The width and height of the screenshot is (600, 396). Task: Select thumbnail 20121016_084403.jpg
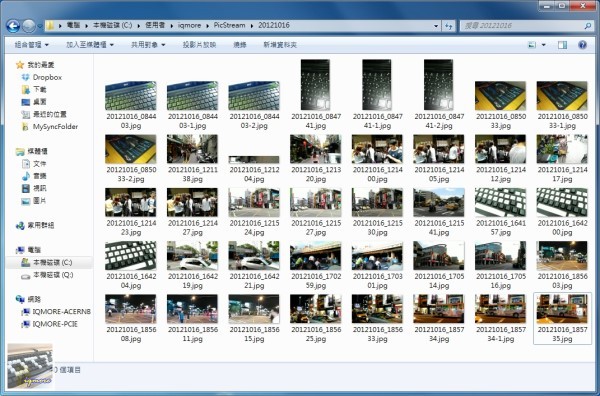131,96
